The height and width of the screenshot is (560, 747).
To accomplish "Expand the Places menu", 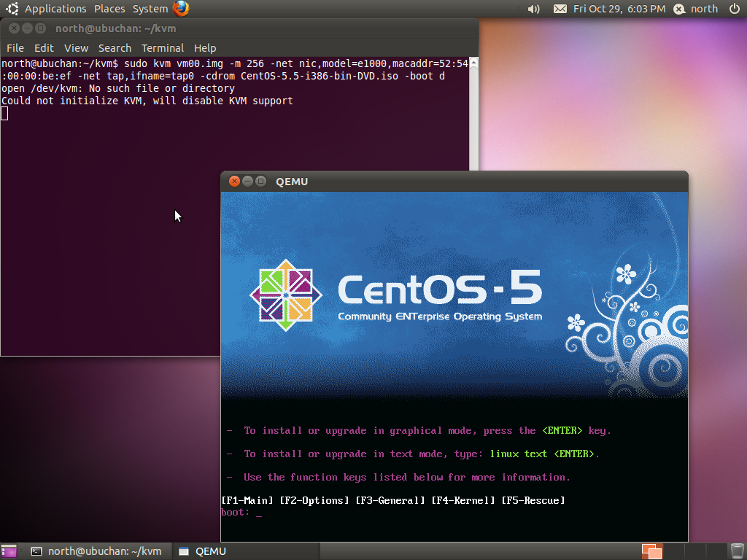I will pyautogui.click(x=109, y=9).
